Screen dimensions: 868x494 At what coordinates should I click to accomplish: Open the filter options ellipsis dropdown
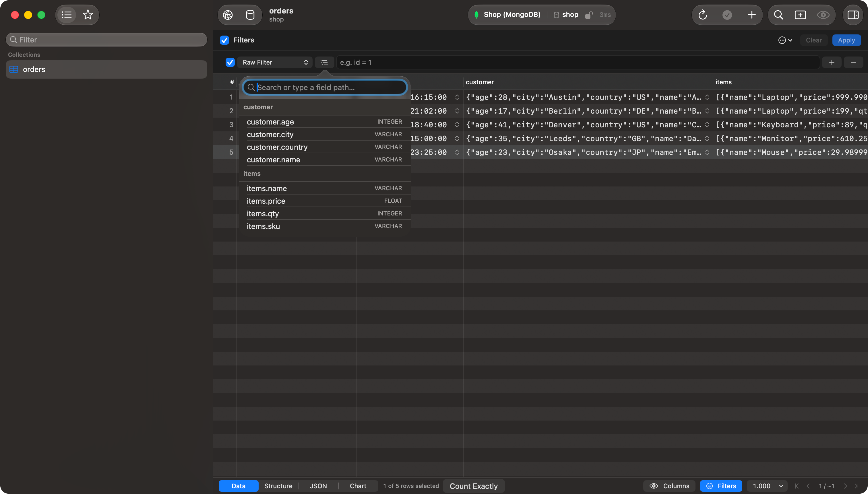785,40
